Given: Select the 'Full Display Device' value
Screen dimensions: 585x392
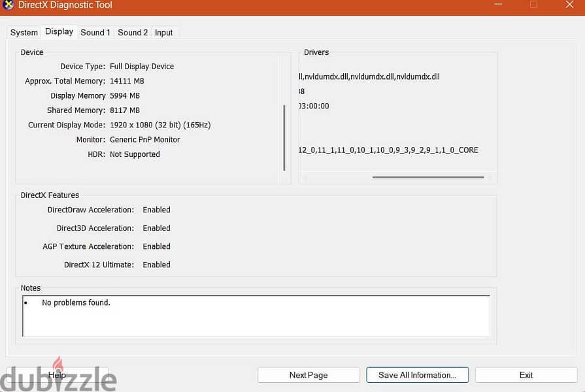Looking at the screenshot, I should [x=142, y=67].
